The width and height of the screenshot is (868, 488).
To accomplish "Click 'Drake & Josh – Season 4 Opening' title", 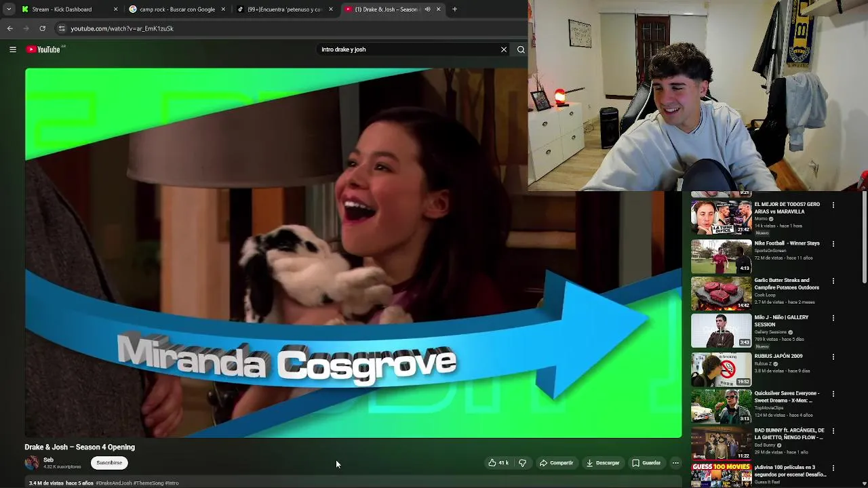I will coord(80,447).
